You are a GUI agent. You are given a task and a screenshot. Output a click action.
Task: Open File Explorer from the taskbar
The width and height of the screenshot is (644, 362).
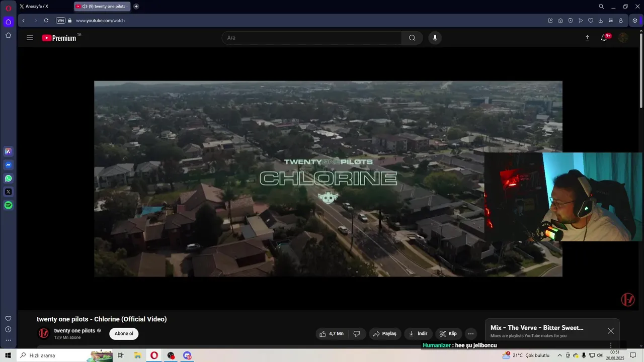pos(137,355)
